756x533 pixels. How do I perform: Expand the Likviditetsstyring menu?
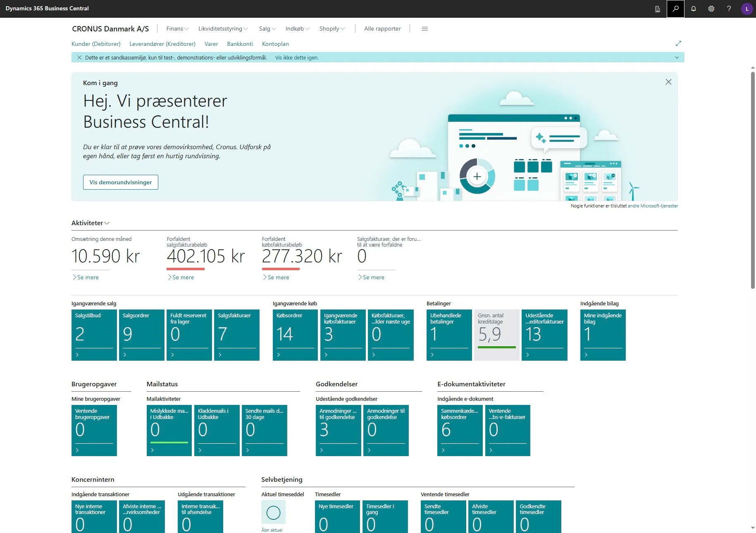tap(223, 29)
